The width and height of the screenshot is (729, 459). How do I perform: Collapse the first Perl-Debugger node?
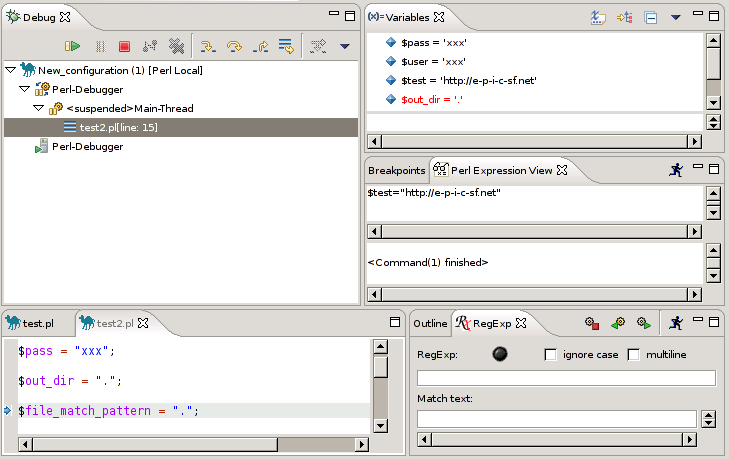coord(25,89)
